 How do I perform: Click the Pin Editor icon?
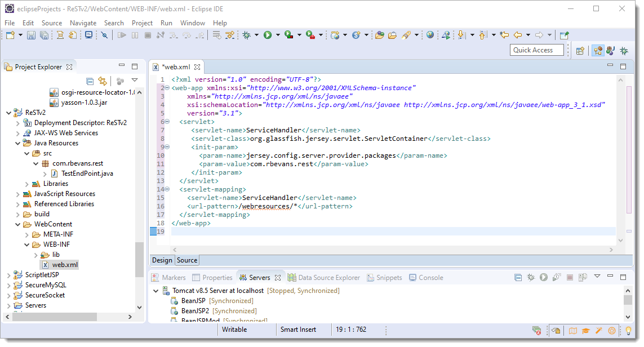click(565, 35)
